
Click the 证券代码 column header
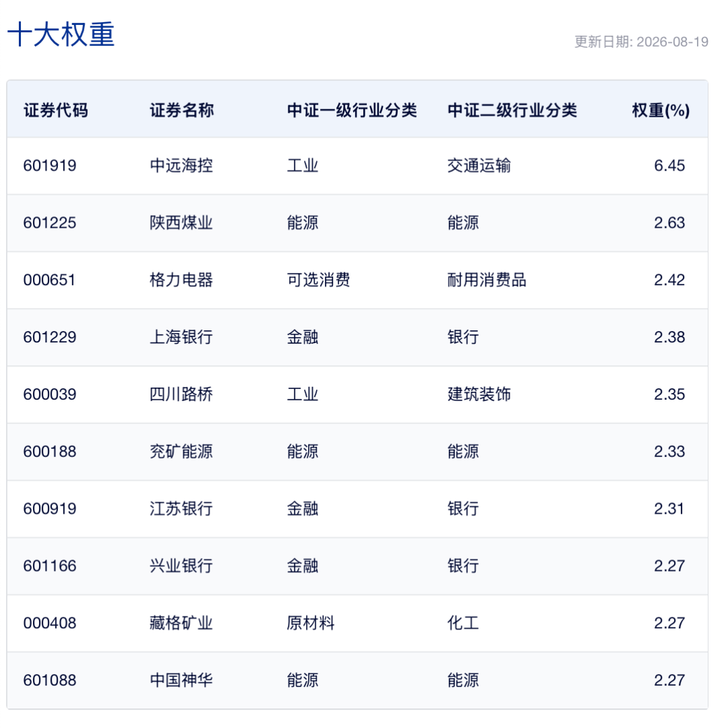tap(56, 111)
